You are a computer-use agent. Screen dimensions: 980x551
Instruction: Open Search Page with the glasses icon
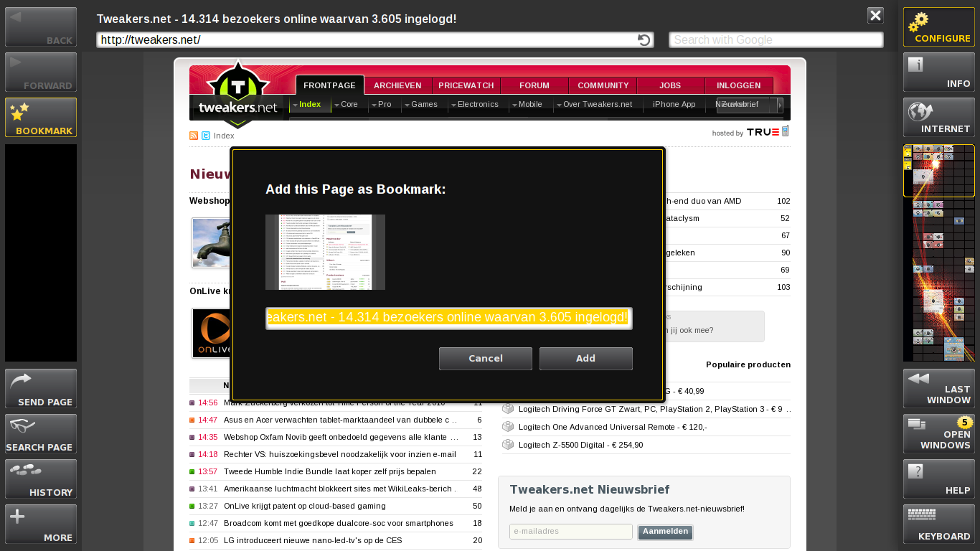(41, 434)
